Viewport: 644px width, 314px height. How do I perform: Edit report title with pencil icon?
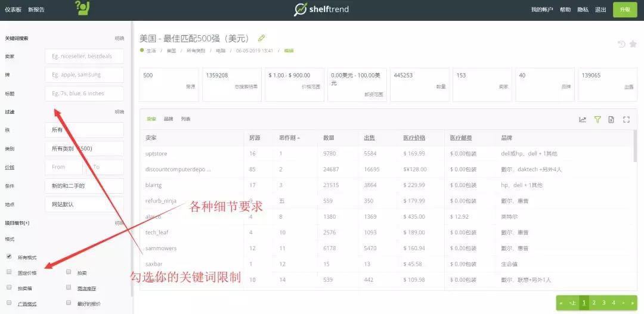[x=261, y=38]
